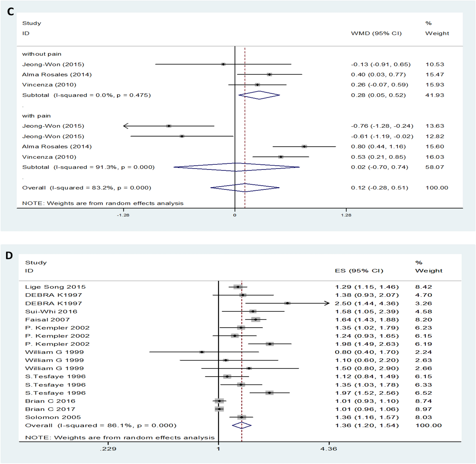This screenshot has width=476, height=464.
Task: Click the ES (95% CI) column header
Action: (x=359, y=271)
